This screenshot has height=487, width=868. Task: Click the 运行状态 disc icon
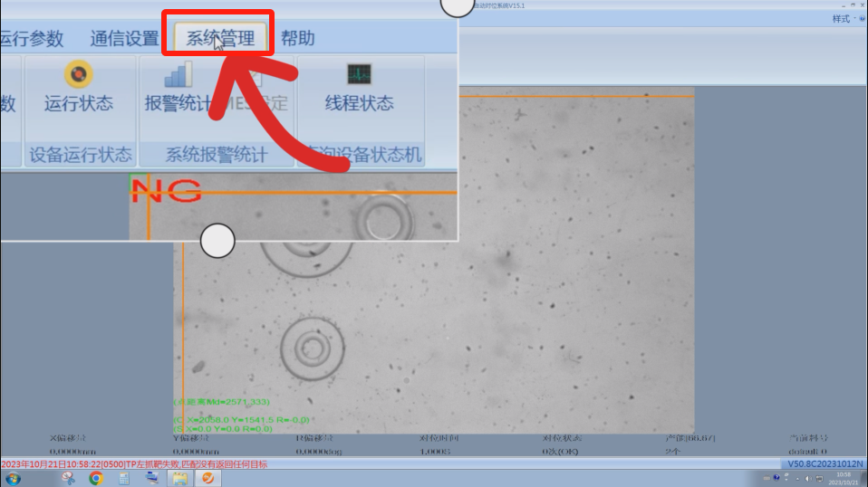point(79,74)
